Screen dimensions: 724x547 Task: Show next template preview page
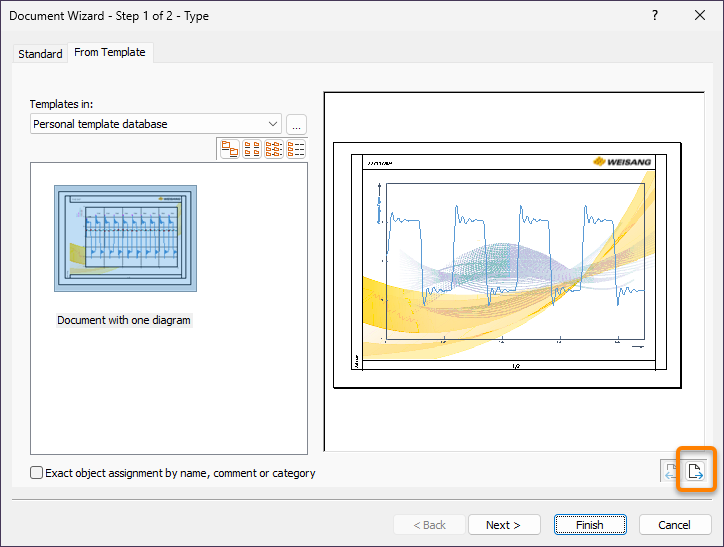click(x=696, y=472)
